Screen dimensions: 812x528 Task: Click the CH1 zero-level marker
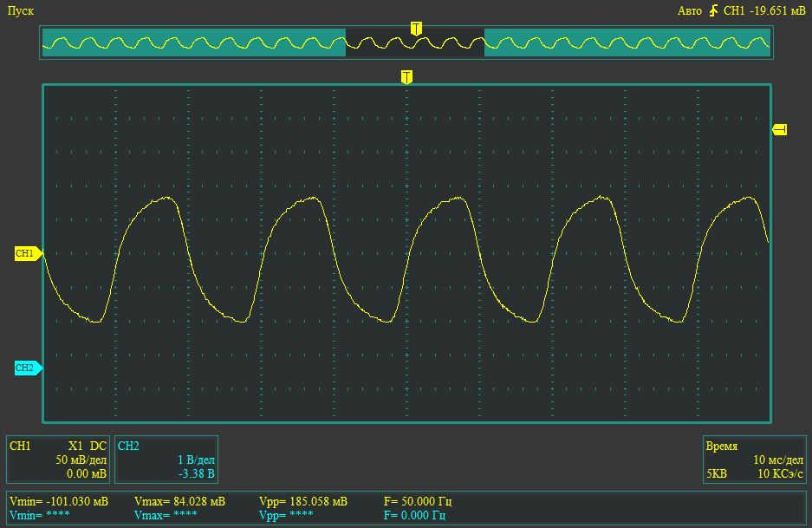point(28,253)
